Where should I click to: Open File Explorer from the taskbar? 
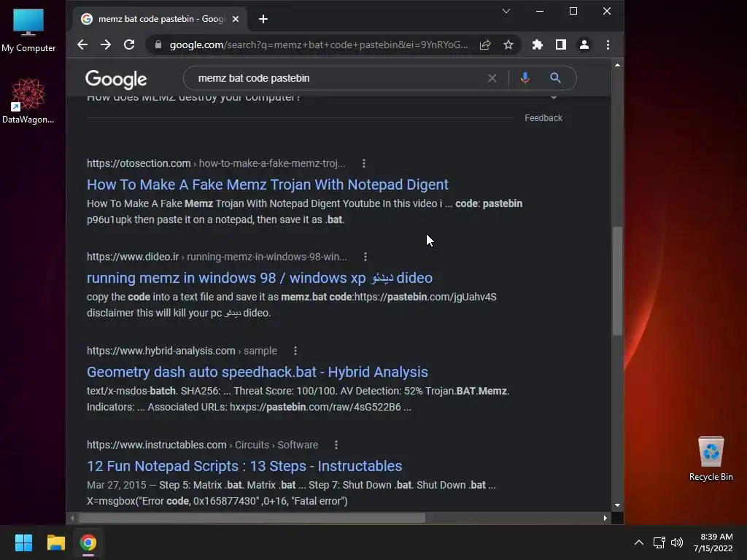[x=55, y=542]
